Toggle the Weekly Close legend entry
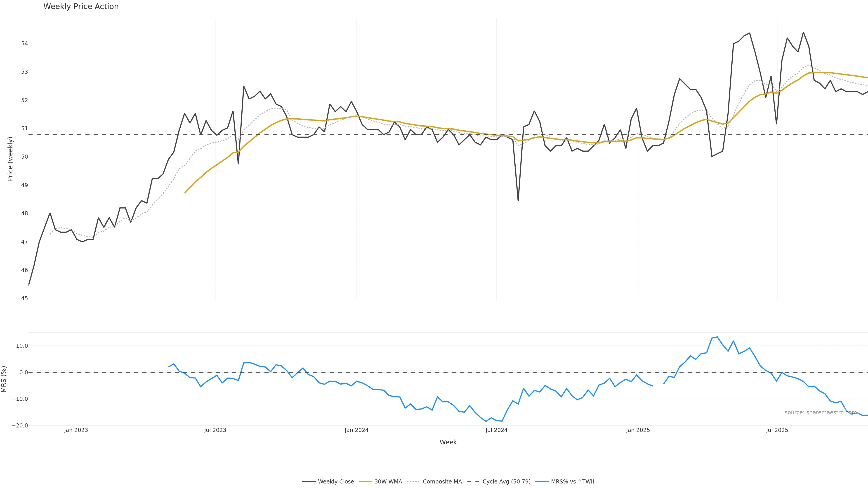This screenshot has width=868, height=488. coord(336,482)
